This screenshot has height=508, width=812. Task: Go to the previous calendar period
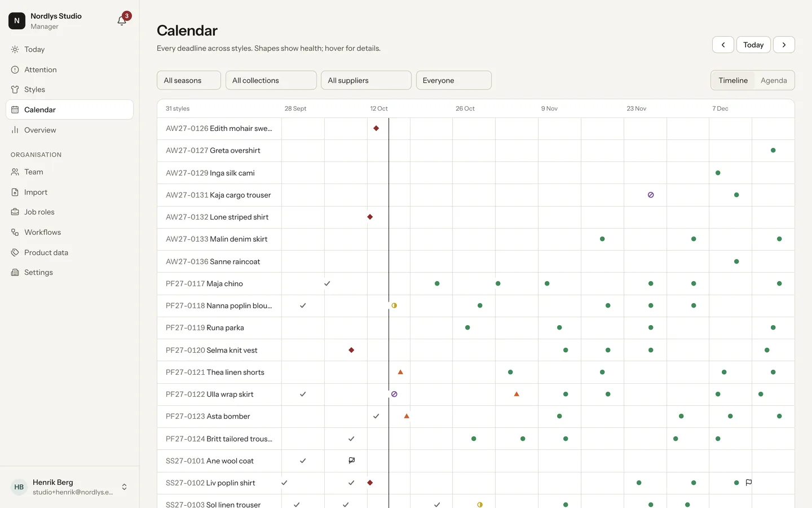pyautogui.click(x=723, y=45)
